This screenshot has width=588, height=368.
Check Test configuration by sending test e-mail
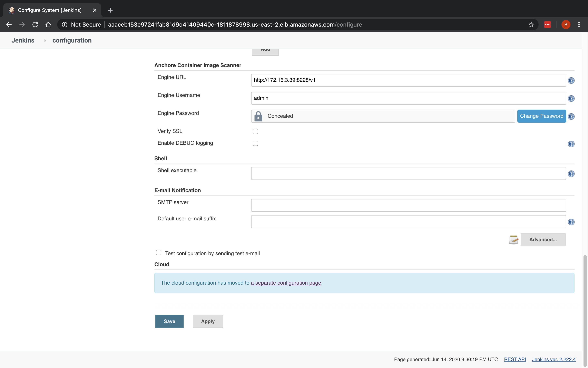pyautogui.click(x=159, y=253)
